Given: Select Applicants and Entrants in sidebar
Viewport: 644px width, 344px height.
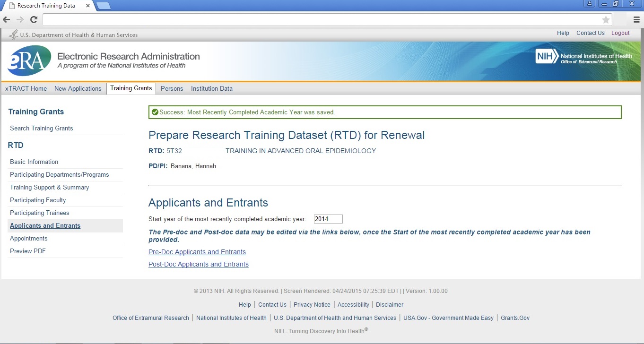Looking at the screenshot, I should coord(45,225).
